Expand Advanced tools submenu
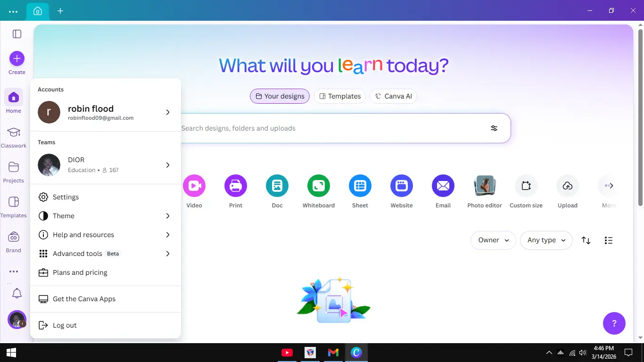The width and height of the screenshot is (644, 362). pos(168,254)
